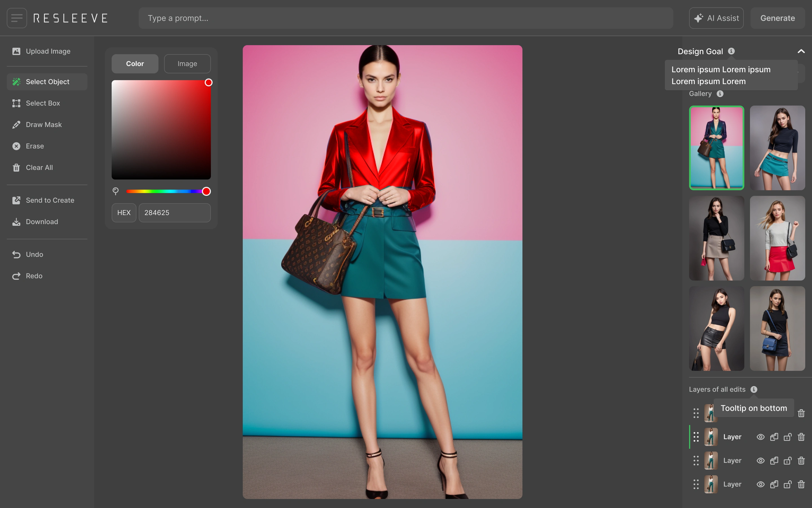Toggle visibility of the bottom layer
This screenshot has width=812, height=508.
point(761,484)
